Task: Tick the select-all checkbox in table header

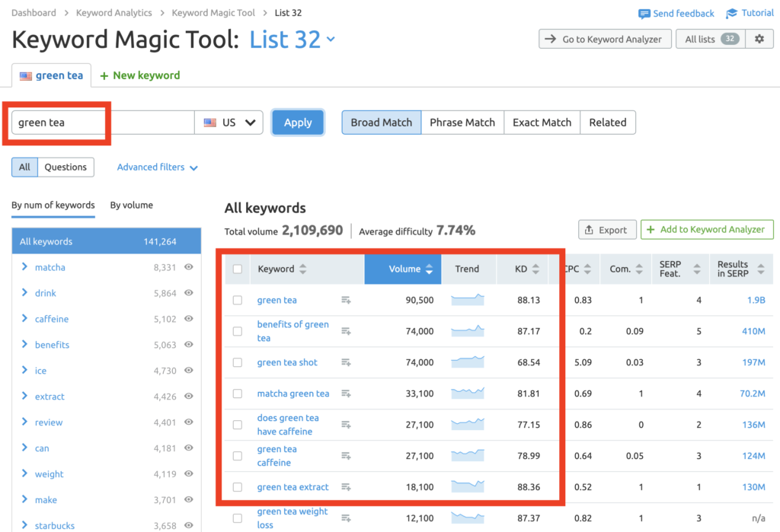Action: [x=238, y=269]
